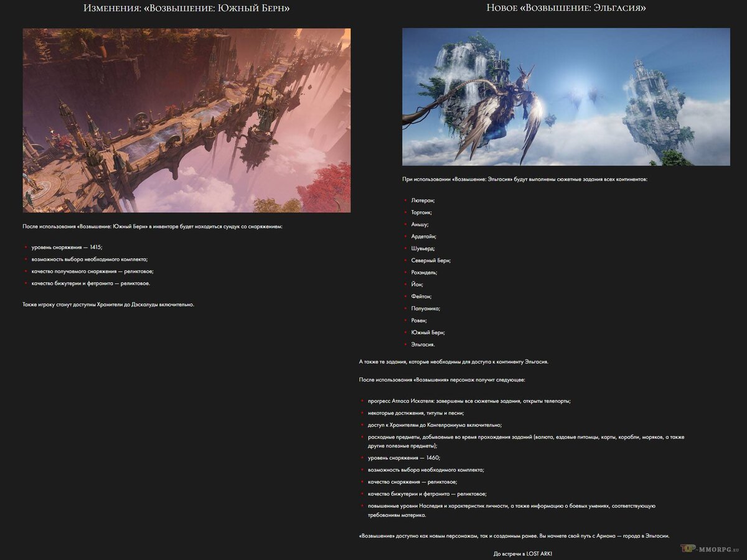Open the Эльгасия floating islands screenshot

click(566, 96)
